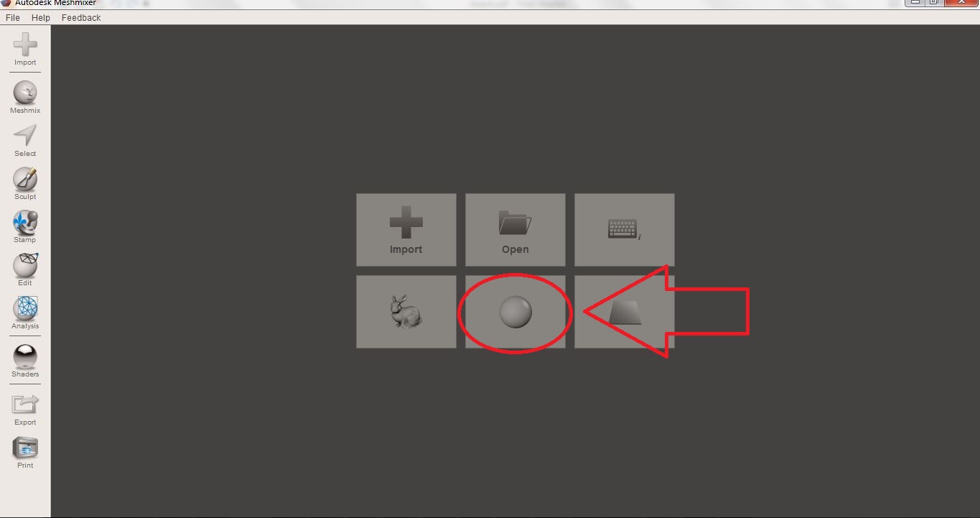Image resolution: width=980 pixels, height=518 pixels.
Task: Click the Import tool in left sidebar
Action: [25, 50]
